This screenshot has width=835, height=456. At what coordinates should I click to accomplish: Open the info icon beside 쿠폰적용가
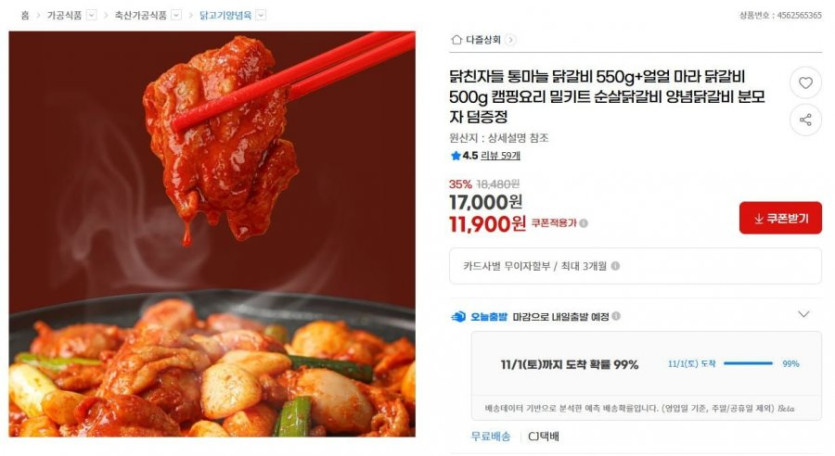[584, 223]
